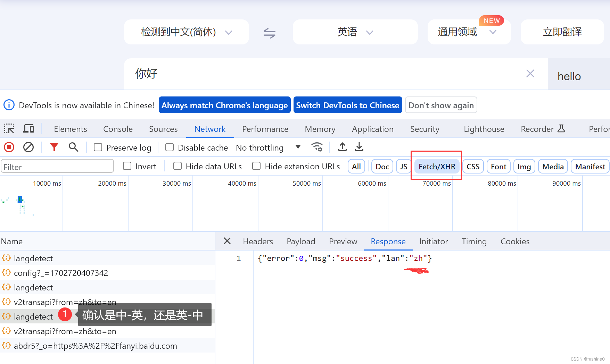The image size is (610, 364).
Task: Select the abdr5?_o=https%3A%2F%2Ffanyi.baidu.com request
Action: 107,346
